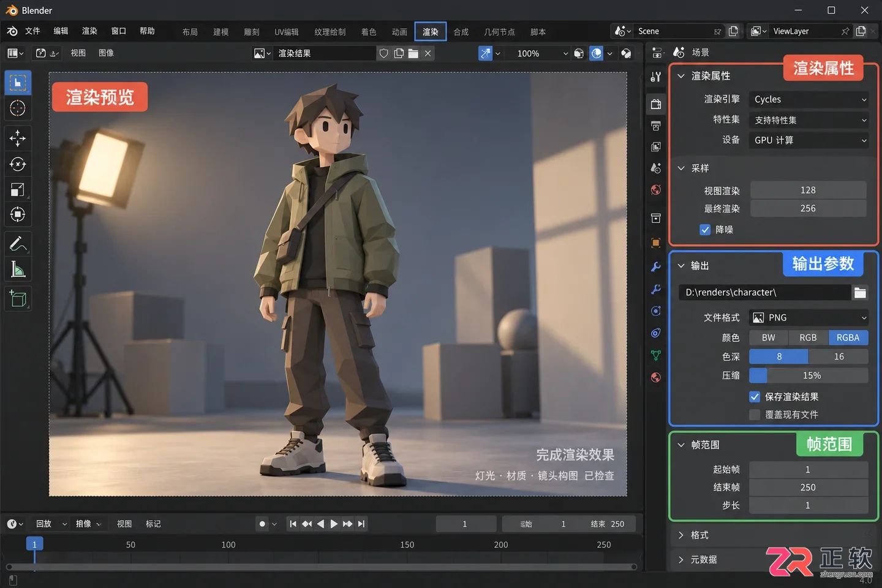Click the current frame 1 marker on timeline
882x588 pixels.
coord(34,544)
